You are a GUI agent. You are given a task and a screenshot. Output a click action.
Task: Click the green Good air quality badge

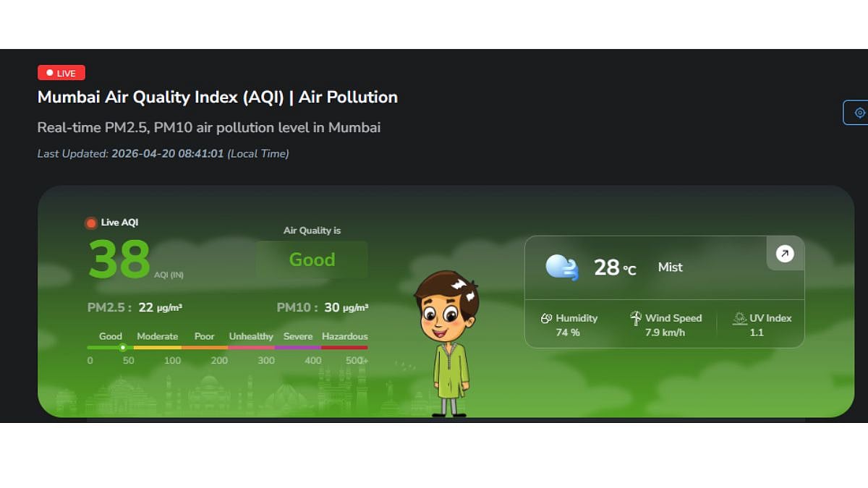312,260
